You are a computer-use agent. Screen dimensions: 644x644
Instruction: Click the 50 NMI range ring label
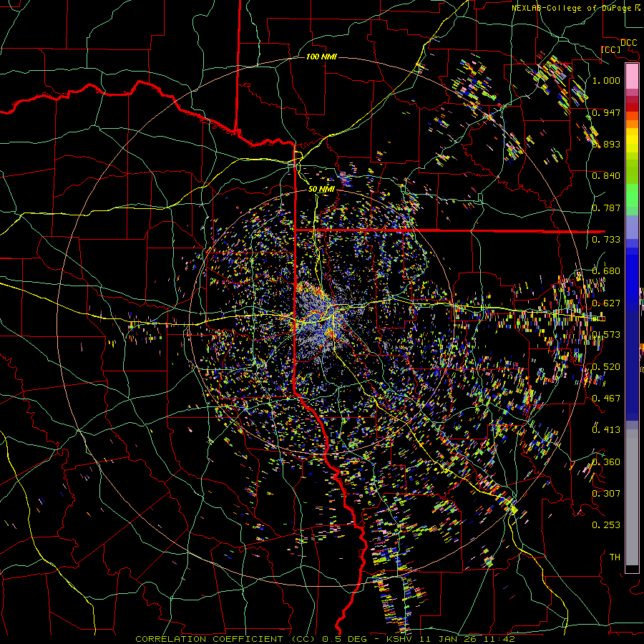pyautogui.click(x=321, y=189)
